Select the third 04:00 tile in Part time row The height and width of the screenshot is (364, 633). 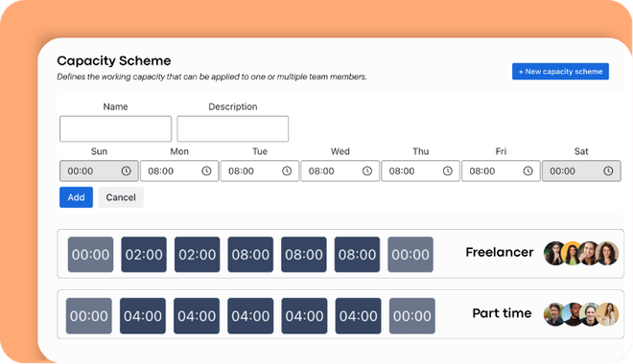click(250, 316)
